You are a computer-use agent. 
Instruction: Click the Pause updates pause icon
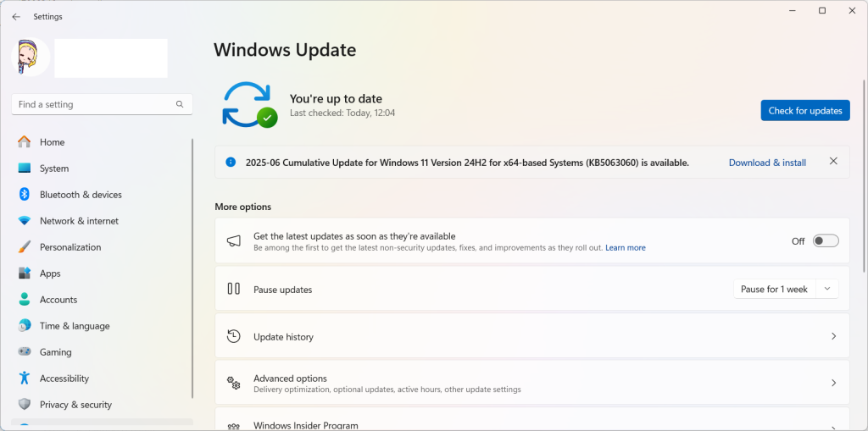point(234,289)
